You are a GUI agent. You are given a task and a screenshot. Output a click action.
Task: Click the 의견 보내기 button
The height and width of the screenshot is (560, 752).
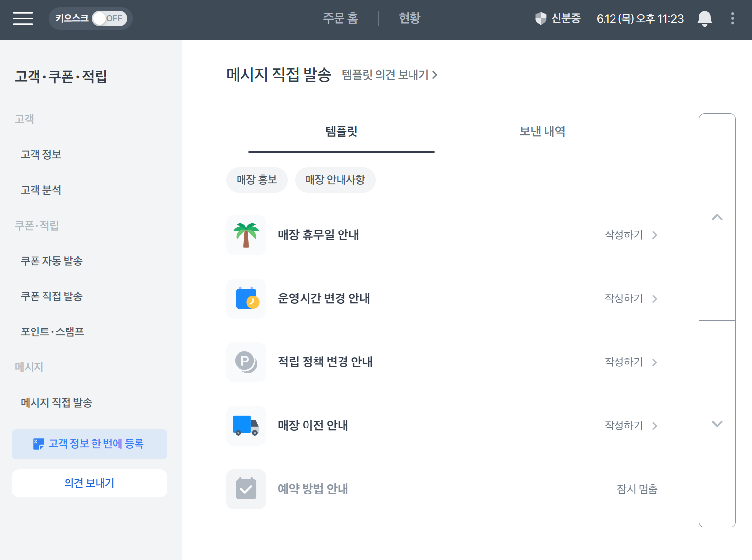(x=89, y=483)
